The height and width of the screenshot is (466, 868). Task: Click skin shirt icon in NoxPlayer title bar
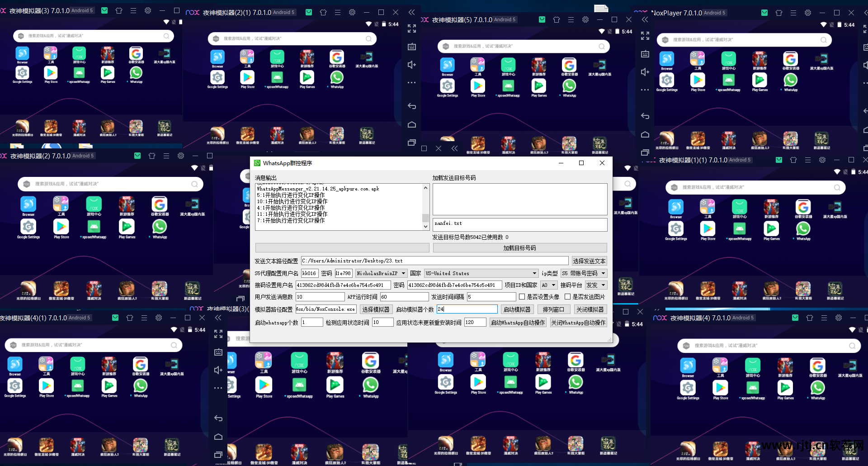(x=779, y=13)
